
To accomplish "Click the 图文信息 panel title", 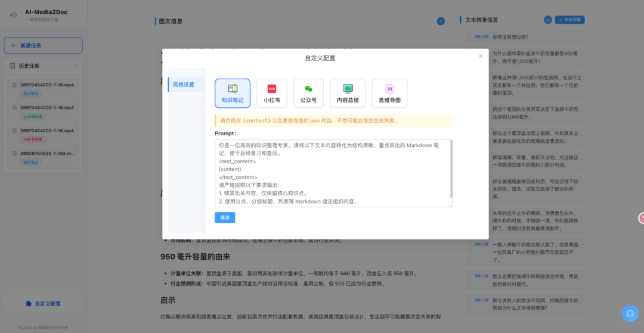I will [x=171, y=21].
